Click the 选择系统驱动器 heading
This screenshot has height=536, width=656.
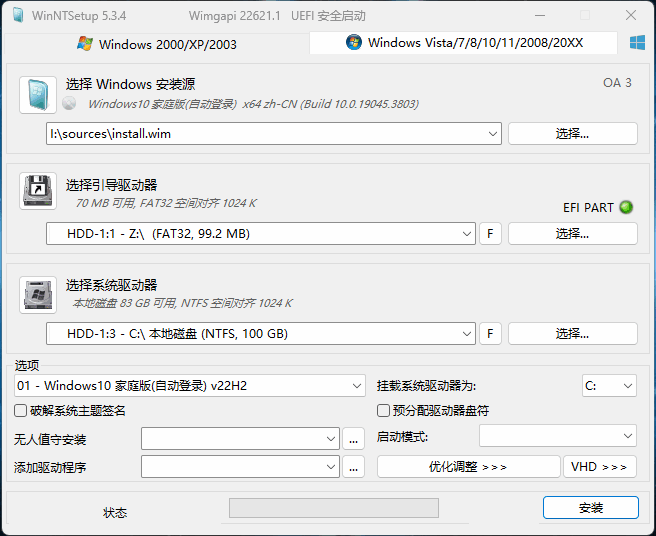click(x=111, y=285)
